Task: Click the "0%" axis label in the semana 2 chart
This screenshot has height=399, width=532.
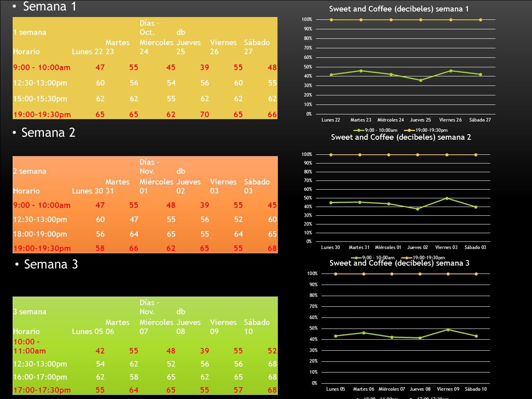Action: (x=309, y=241)
